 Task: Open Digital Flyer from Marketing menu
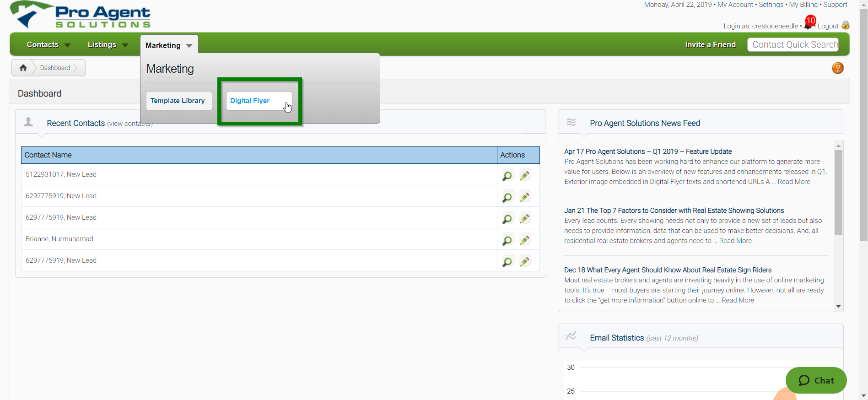259,101
